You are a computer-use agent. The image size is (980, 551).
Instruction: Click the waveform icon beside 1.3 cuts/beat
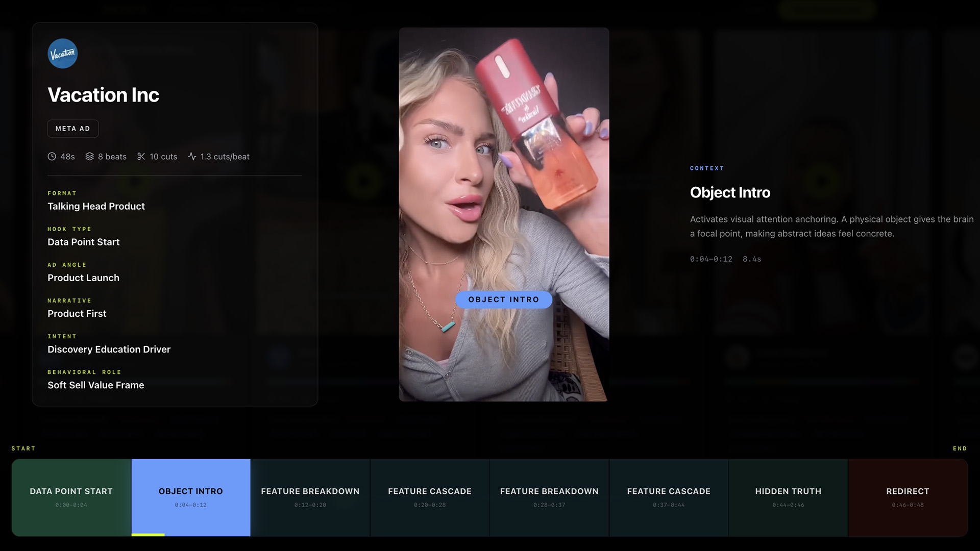pyautogui.click(x=191, y=157)
